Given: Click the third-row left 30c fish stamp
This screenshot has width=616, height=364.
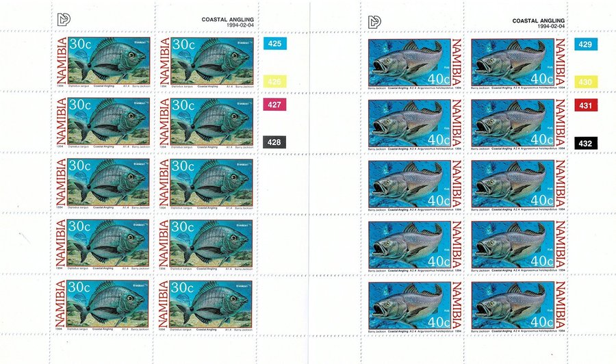Looking at the screenshot, I should (103, 184).
